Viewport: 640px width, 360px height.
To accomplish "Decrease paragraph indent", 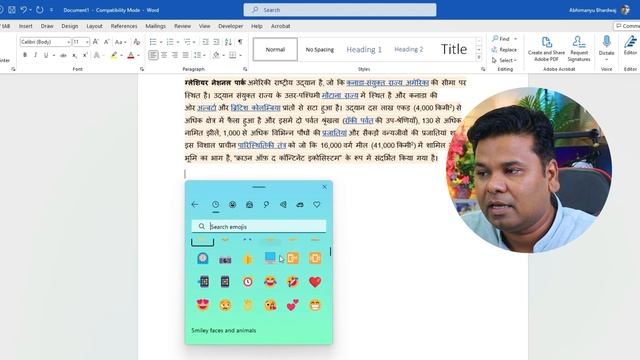I will pos(205,42).
